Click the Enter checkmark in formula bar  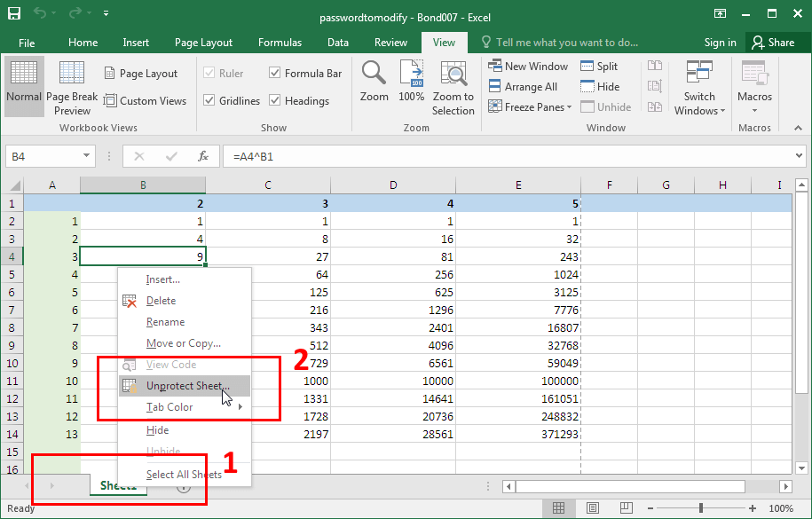(x=171, y=156)
